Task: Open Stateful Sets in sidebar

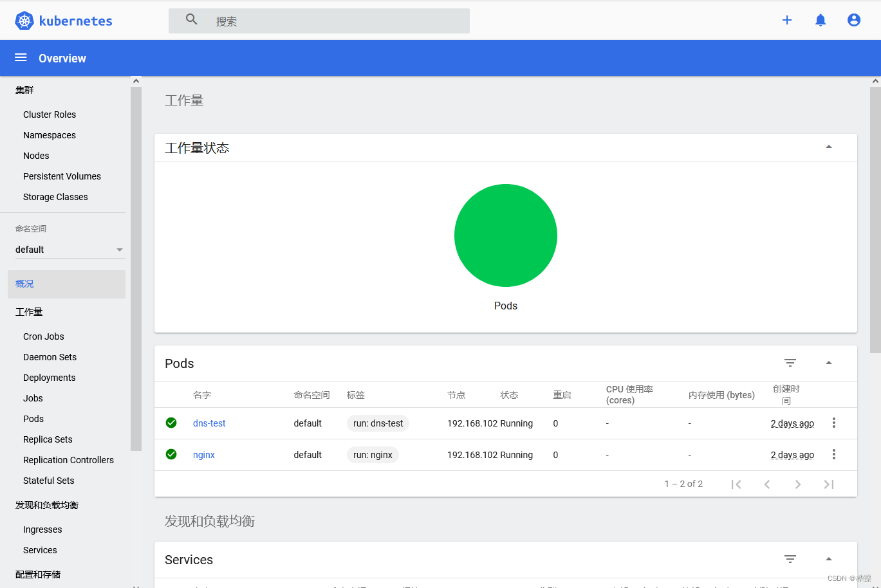Action: point(49,481)
